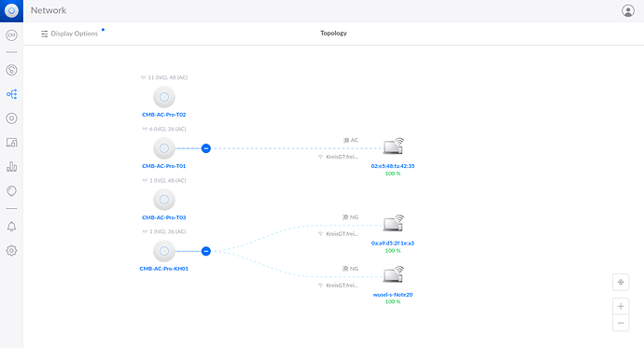
Task: Open wusel-s-Note20 client link
Action: (x=393, y=295)
